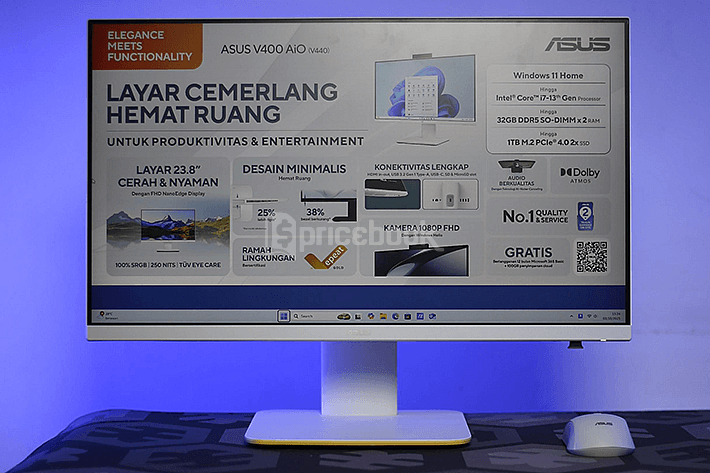
Task: Launch Copilot from the taskbar
Action: 371,316
